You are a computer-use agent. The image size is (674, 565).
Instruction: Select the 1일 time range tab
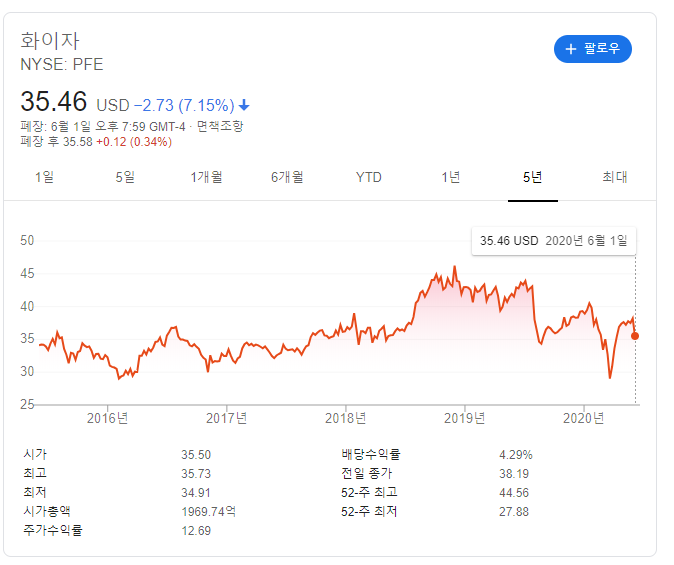point(44,177)
